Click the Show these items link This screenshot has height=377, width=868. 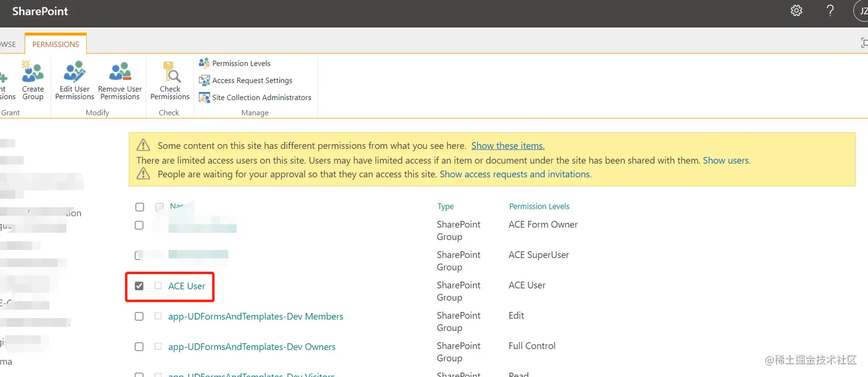(507, 145)
